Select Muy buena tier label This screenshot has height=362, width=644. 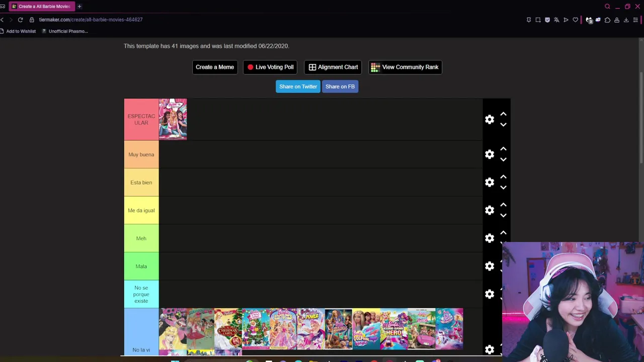pos(141,154)
